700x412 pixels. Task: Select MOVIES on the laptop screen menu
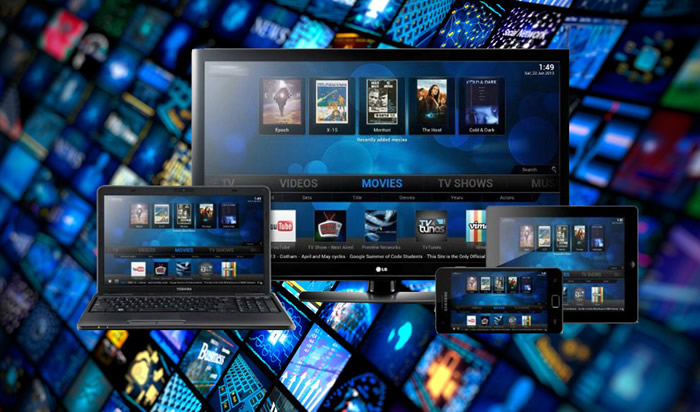184,250
